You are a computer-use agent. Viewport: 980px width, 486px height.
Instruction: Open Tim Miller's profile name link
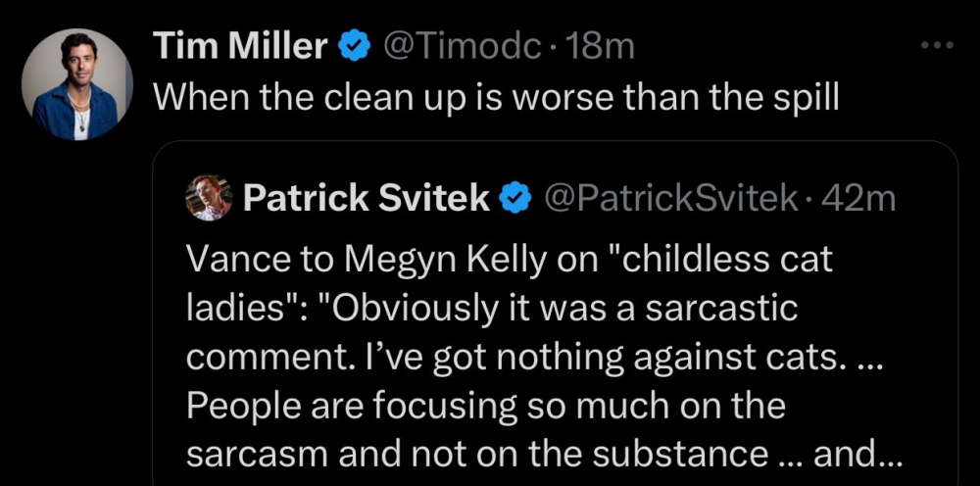click(240, 46)
